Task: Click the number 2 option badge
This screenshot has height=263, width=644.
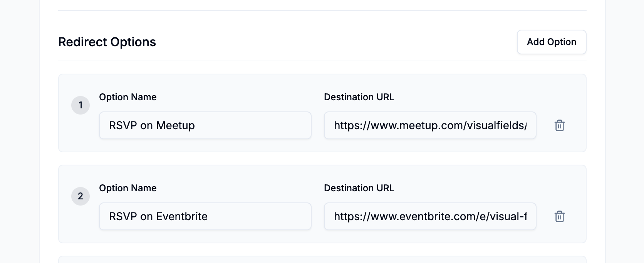Action: (x=80, y=196)
